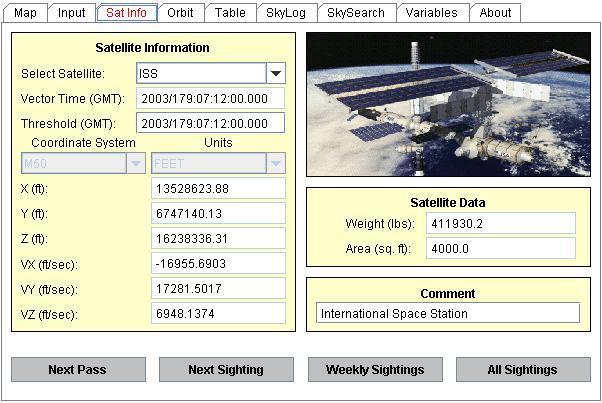
Task: Click the Next Pass button
Action: (x=78, y=370)
